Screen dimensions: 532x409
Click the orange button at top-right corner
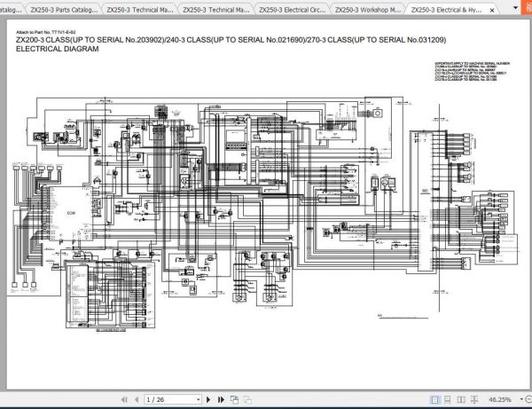pos(528,7)
